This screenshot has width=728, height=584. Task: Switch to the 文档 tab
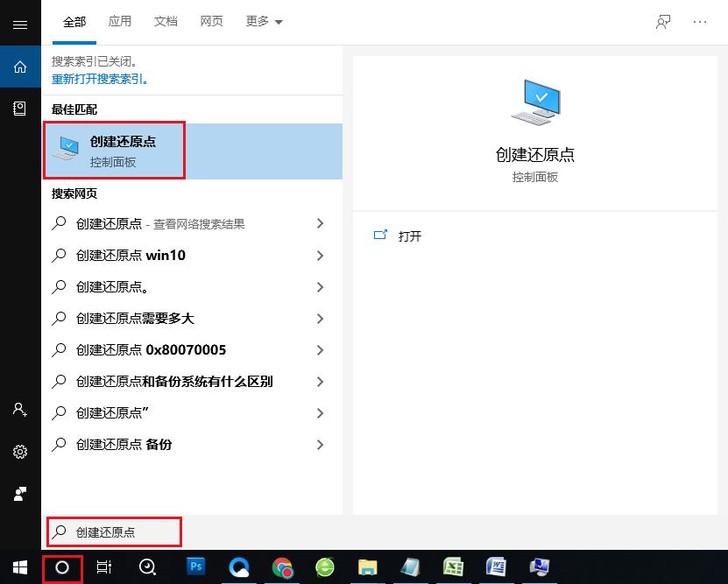tap(166, 21)
